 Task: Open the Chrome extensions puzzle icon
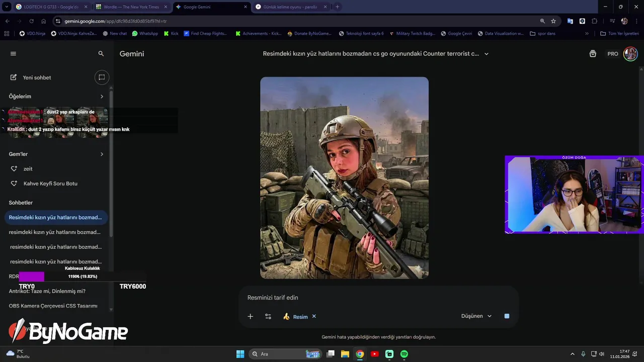(x=594, y=21)
